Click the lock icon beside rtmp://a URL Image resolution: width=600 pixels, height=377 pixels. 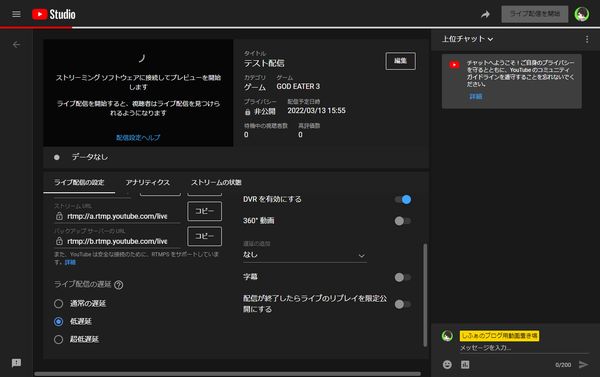click(59, 216)
